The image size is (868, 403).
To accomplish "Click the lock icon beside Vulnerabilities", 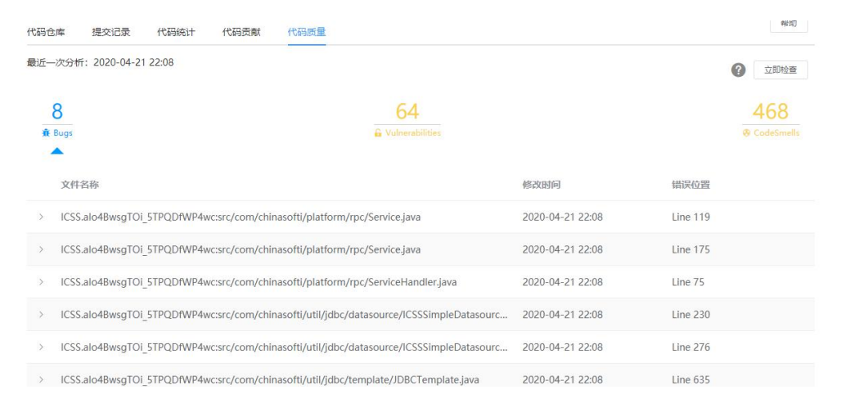I will (x=378, y=133).
